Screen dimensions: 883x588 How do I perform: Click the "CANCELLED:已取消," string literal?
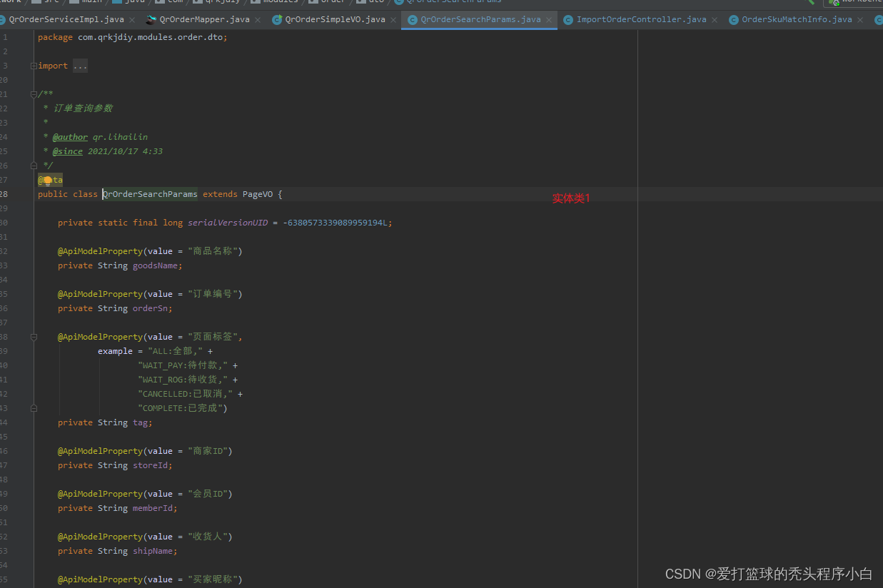click(x=185, y=394)
